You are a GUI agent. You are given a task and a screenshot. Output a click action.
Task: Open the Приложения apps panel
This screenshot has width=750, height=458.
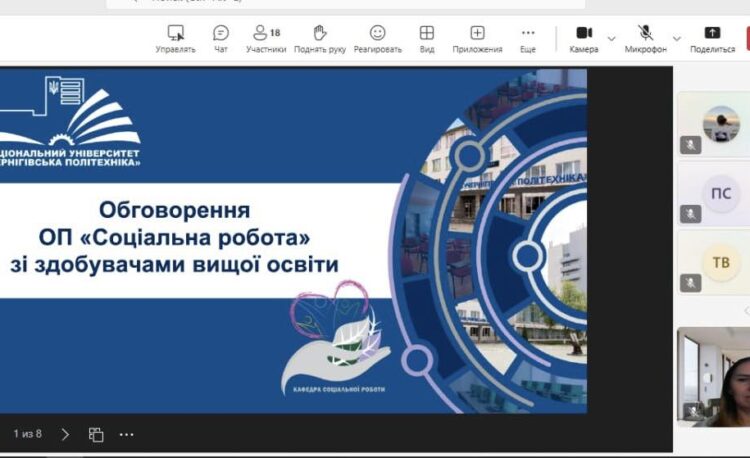coord(477,38)
